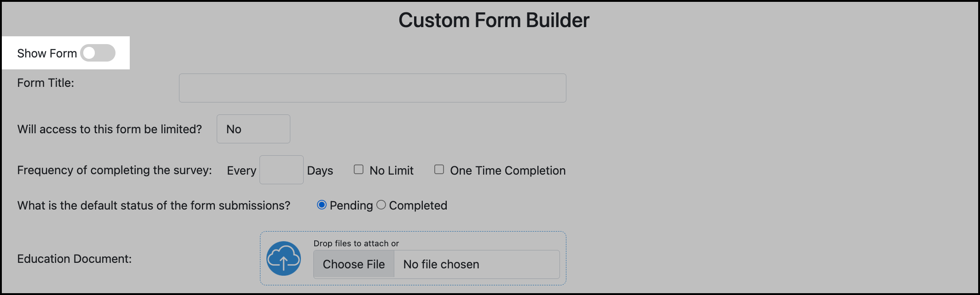Toggle the Show Form switch
This screenshot has height=295, width=980.
(98, 53)
